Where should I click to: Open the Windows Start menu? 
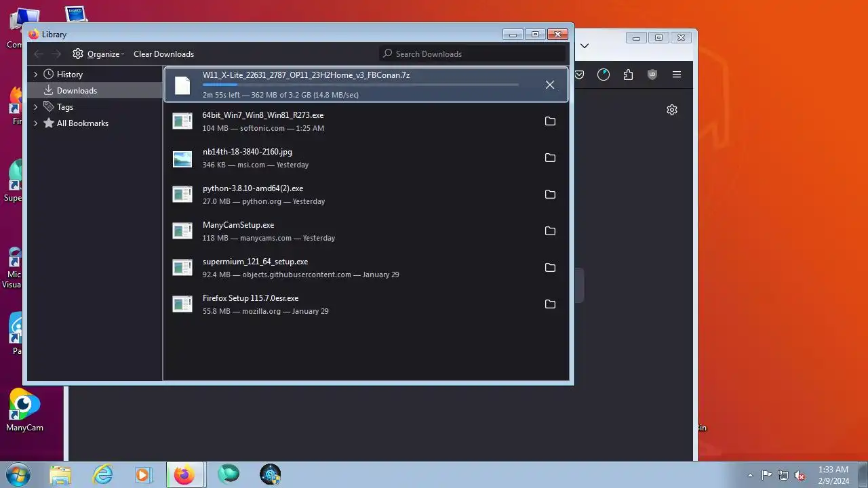coord(18,474)
